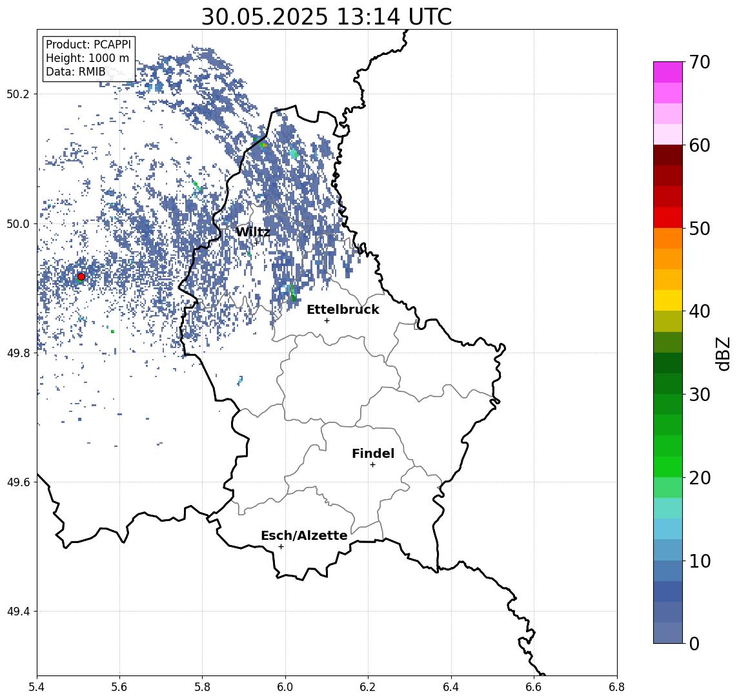Pick the magenta swatch atop the colorbar
The image size is (739, 700).
668,72
